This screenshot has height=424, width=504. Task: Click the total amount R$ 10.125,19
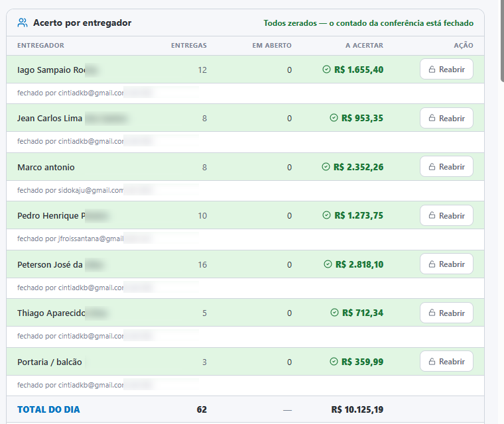(357, 409)
